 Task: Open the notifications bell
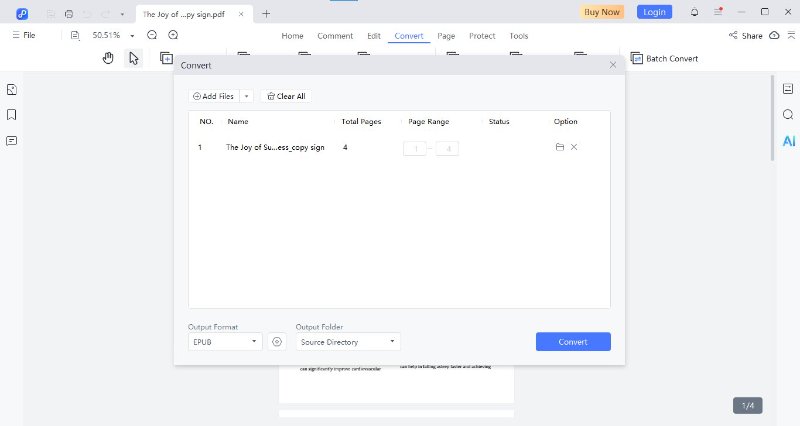pos(694,12)
